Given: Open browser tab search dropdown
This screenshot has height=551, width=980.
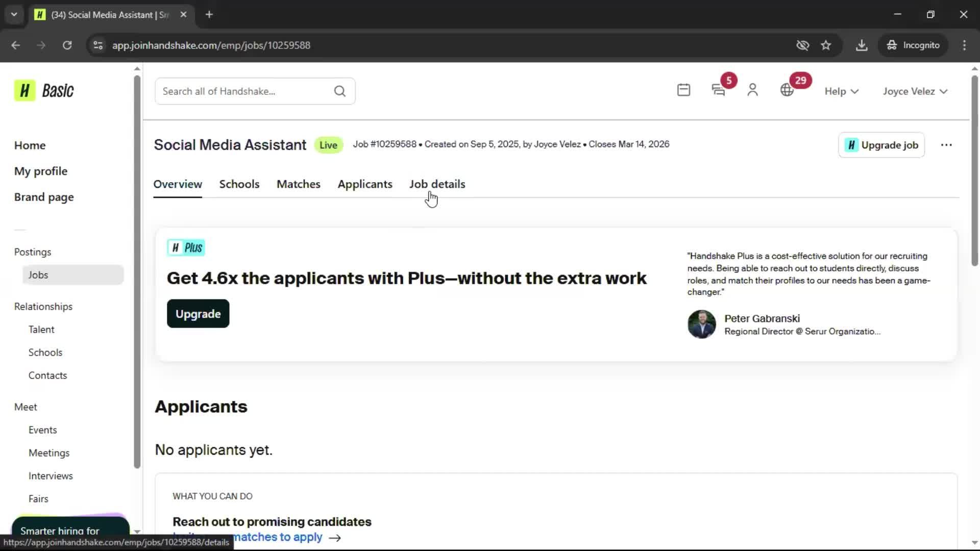Looking at the screenshot, I should 14,14.
